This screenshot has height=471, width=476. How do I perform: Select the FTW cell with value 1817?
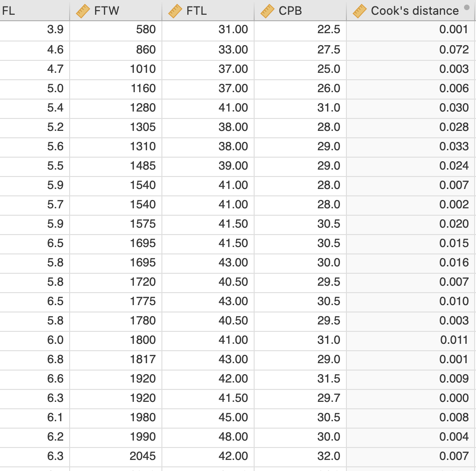coord(116,359)
